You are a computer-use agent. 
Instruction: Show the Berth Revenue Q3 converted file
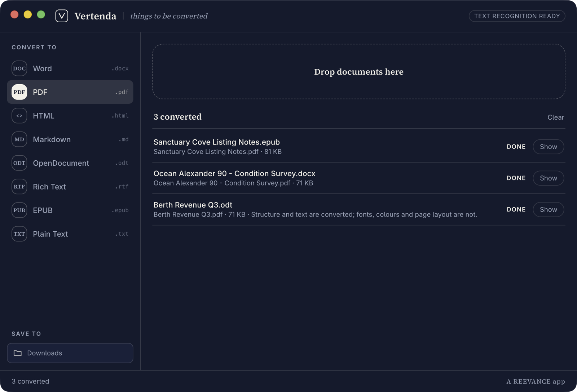[548, 209]
